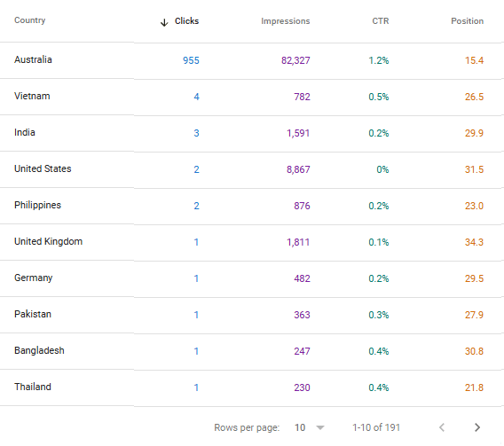Screen dimensions: 504x446
Task: Select the Pakistan row
Action: tap(252, 315)
